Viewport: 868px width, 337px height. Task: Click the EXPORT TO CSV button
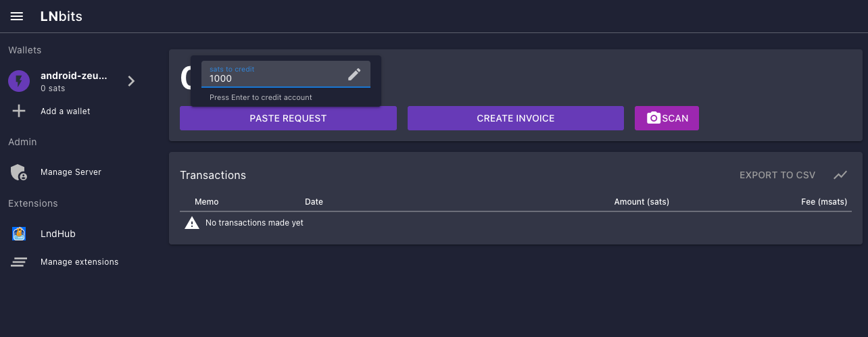[777, 175]
